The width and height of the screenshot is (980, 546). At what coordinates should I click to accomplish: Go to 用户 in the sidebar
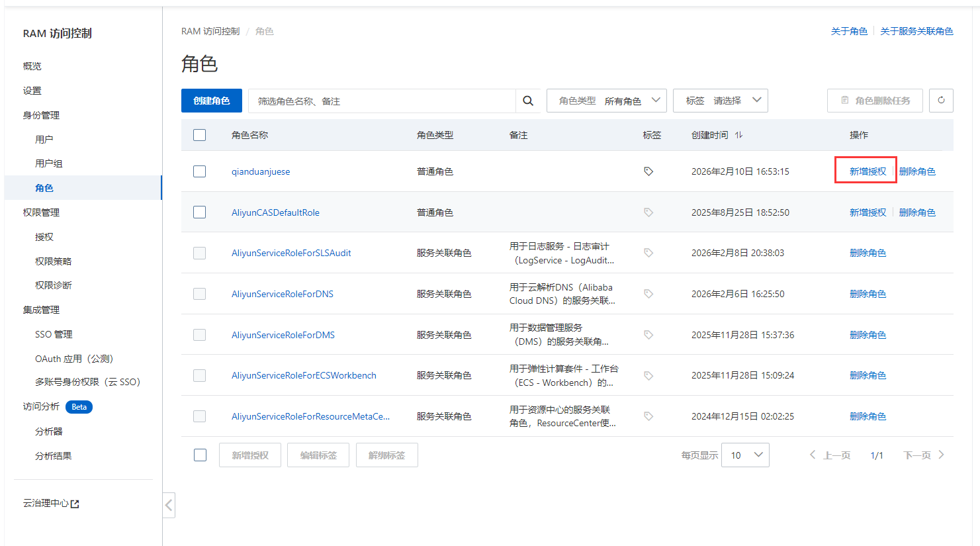(44, 140)
